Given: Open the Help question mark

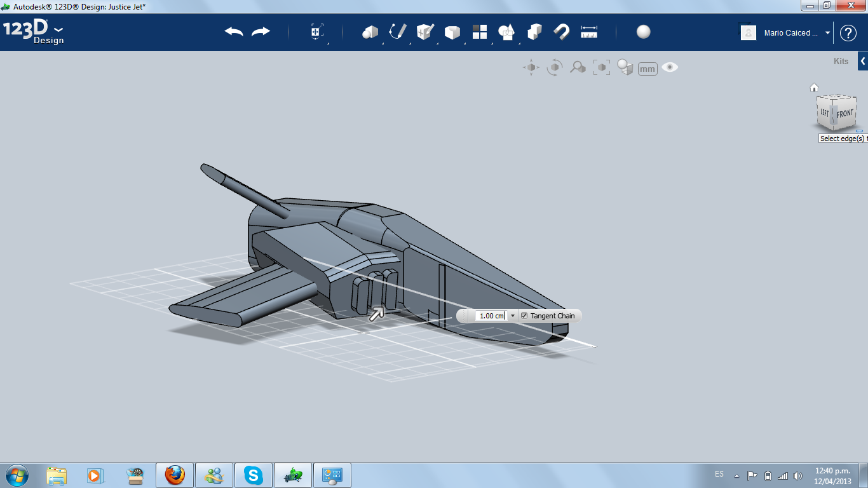Looking at the screenshot, I should (848, 33).
